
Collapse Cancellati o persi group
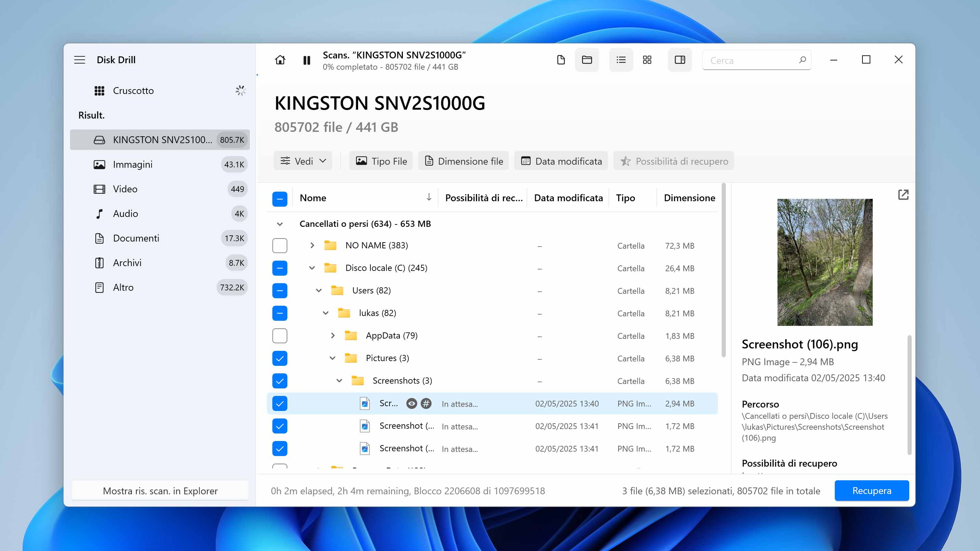(280, 224)
